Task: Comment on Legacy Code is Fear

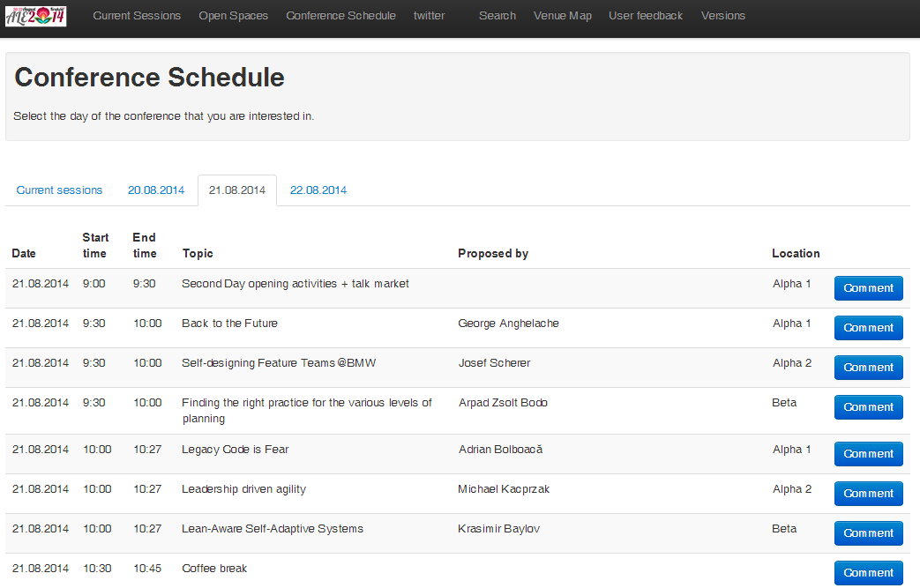Action: coord(868,454)
